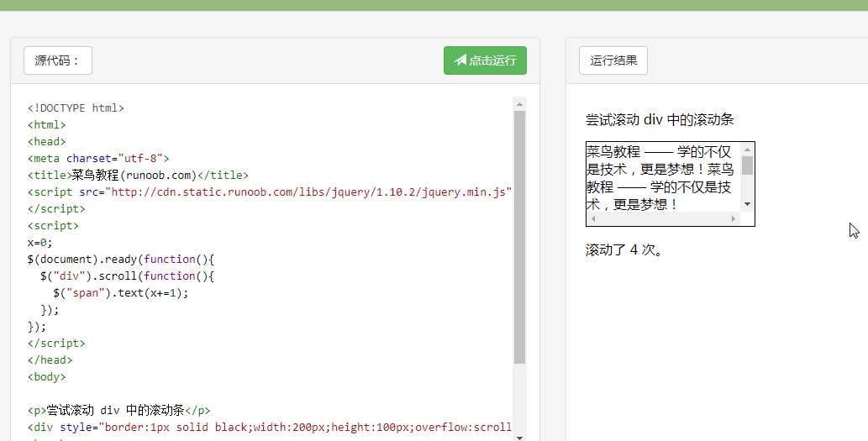Click the 尝试滚动 div 中的滚动条 result heading
Screen dimensions: 868x441
tap(660, 119)
